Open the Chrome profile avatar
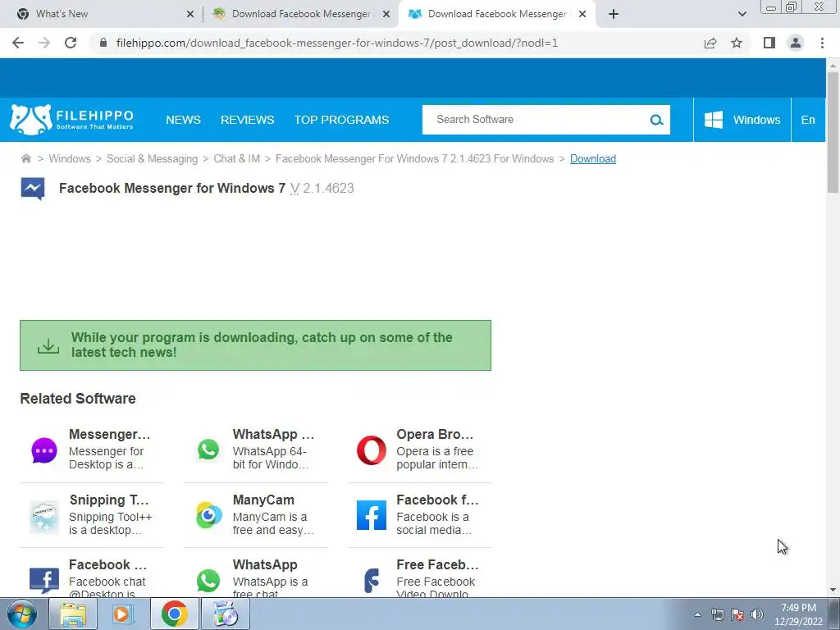Screen dimensions: 840x630 [x=796, y=43]
